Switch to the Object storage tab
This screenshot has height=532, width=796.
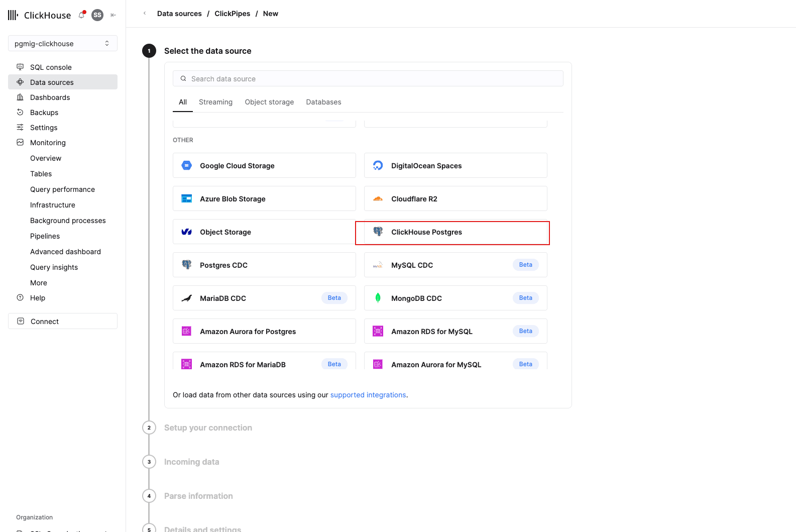pos(270,102)
